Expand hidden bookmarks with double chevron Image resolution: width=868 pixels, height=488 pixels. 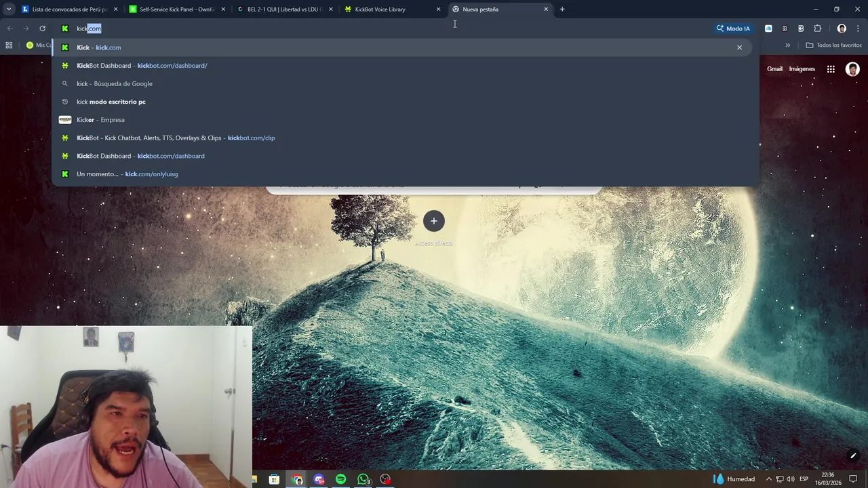pyautogui.click(x=787, y=45)
